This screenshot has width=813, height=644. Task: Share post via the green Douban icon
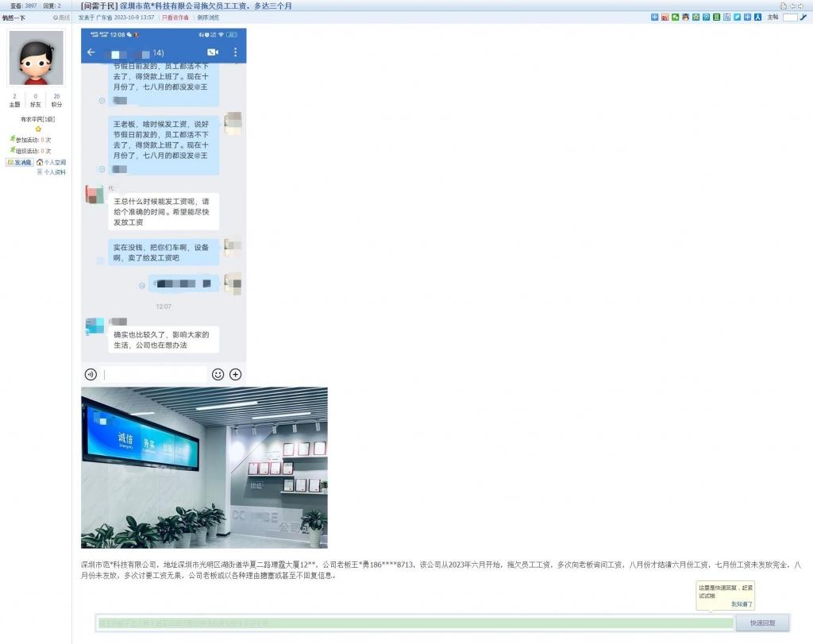click(716, 17)
